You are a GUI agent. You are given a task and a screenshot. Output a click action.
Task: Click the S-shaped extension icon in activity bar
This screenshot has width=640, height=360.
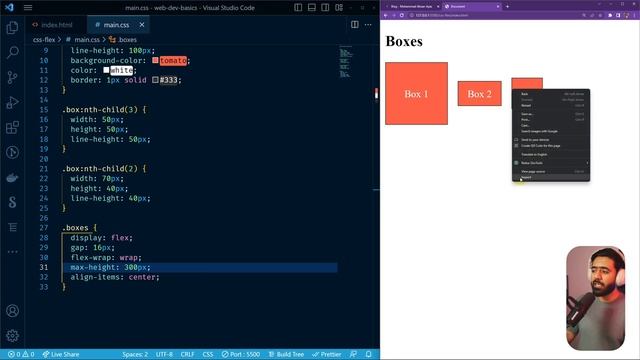tap(12, 202)
